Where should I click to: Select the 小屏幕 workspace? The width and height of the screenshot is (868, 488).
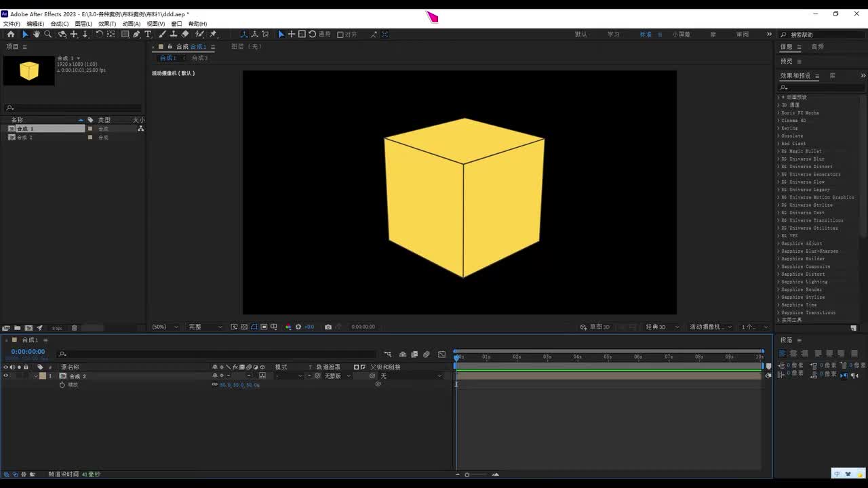pos(682,35)
